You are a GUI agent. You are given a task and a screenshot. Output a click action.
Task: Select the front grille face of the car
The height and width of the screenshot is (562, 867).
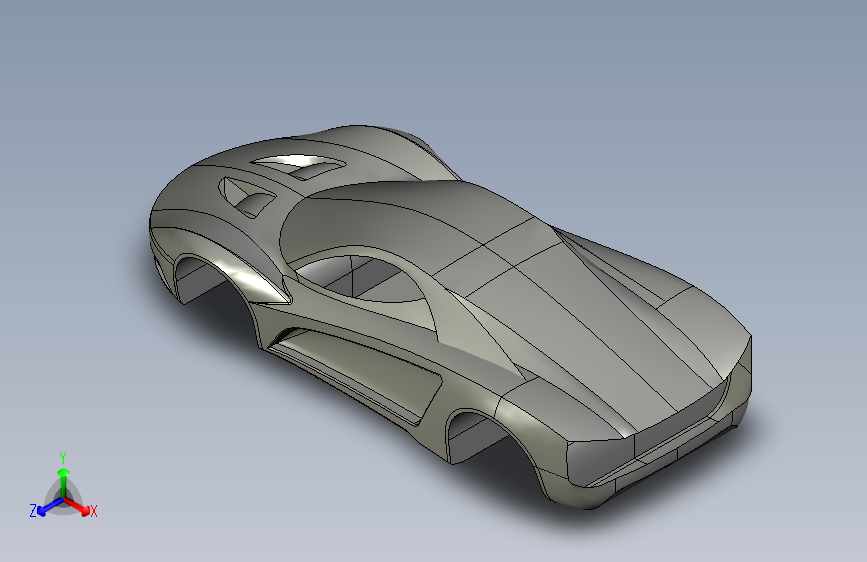coord(677,429)
